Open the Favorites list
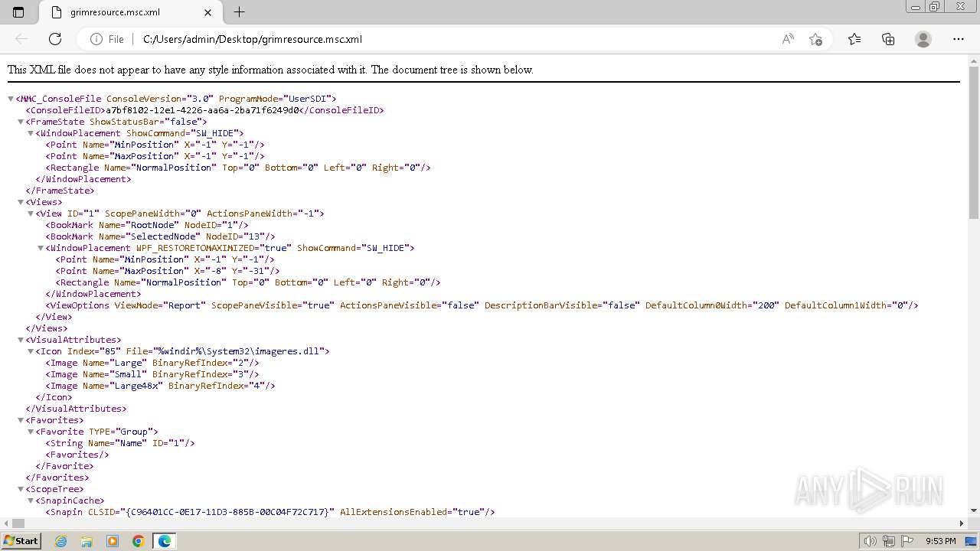Viewport: 980px width, 551px height. [x=854, y=39]
